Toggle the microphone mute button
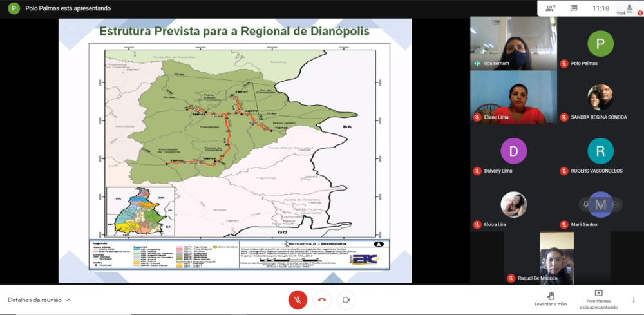Image resolution: width=644 pixels, height=315 pixels. [298, 300]
